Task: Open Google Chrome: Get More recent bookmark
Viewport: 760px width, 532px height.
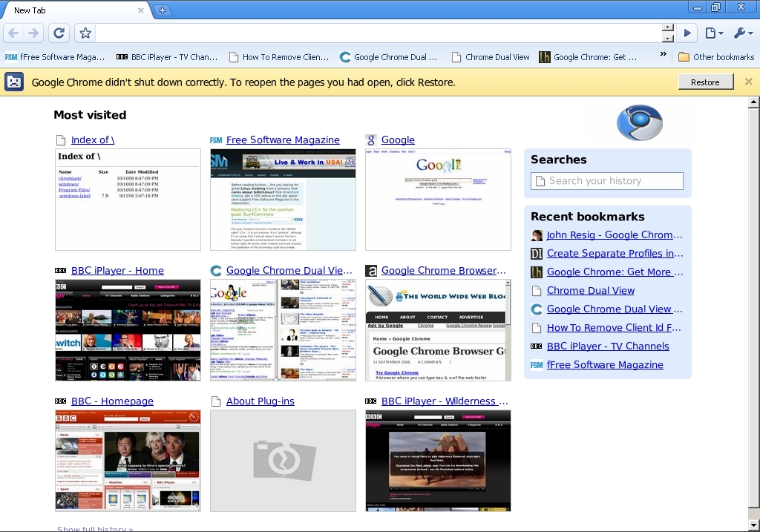Action: 615,272
